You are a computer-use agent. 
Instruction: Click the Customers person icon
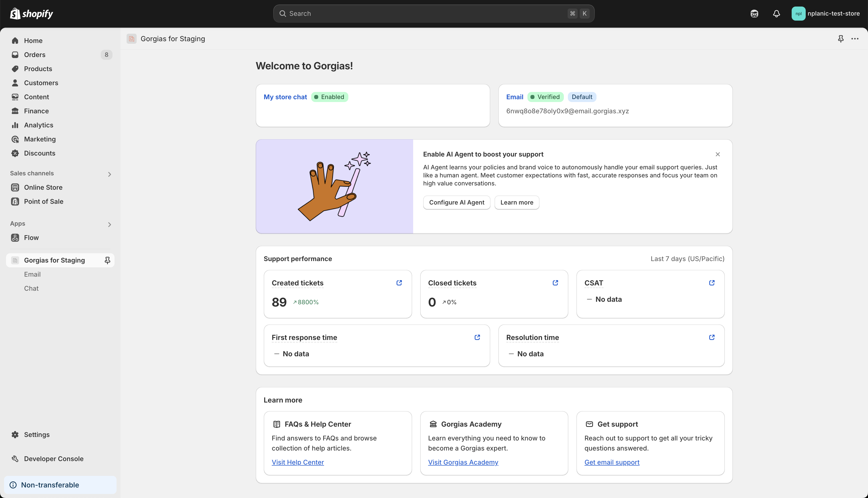[x=15, y=83]
